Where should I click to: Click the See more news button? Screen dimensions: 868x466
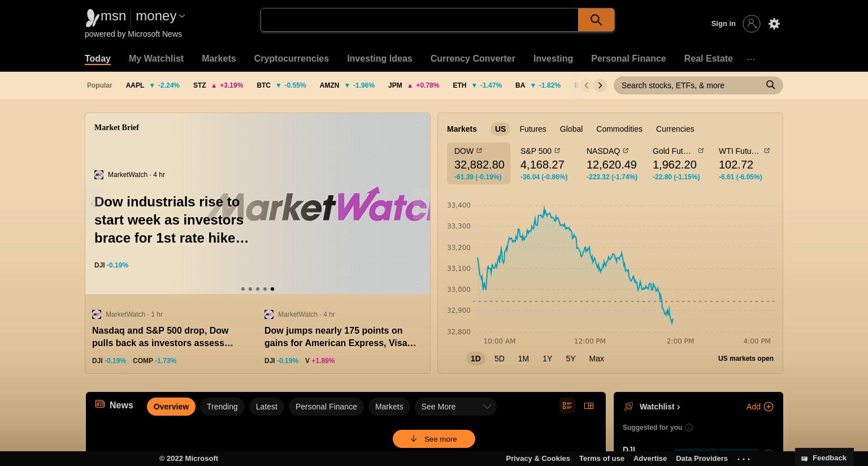(x=434, y=439)
